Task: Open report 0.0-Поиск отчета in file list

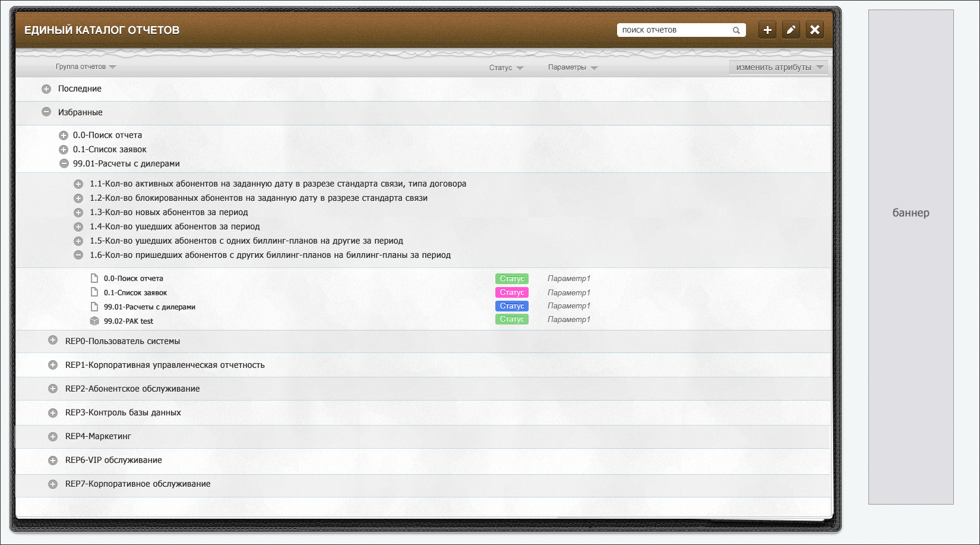Action: click(134, 279)
